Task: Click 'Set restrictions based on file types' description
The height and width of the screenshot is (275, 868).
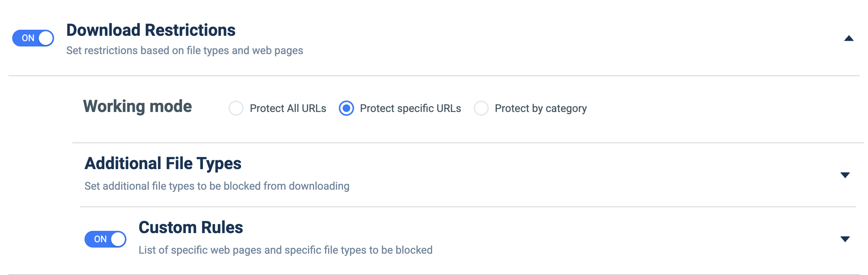Action: [x=185, y=50]
